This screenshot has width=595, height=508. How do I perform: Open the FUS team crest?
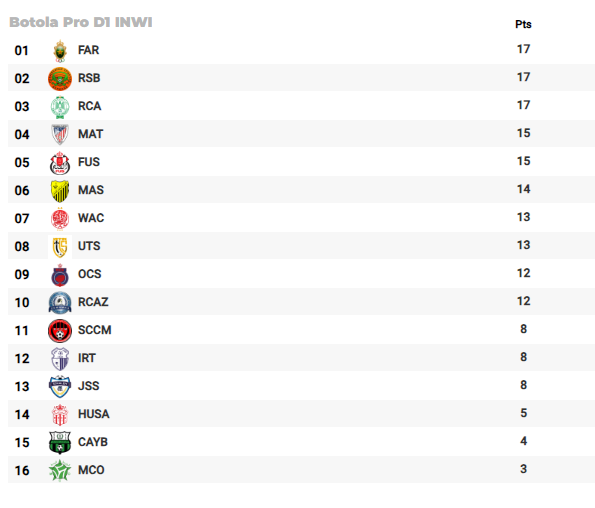(60, 163)
